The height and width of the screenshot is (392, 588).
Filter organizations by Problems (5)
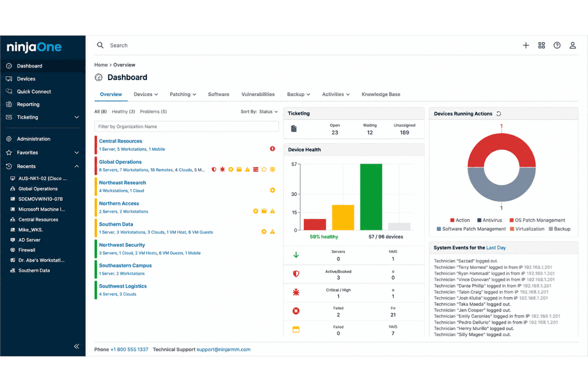[154, 112]
